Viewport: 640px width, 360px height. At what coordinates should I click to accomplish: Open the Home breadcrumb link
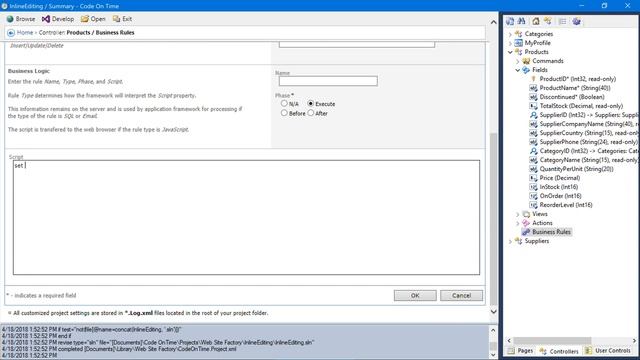tap(25, 33)
